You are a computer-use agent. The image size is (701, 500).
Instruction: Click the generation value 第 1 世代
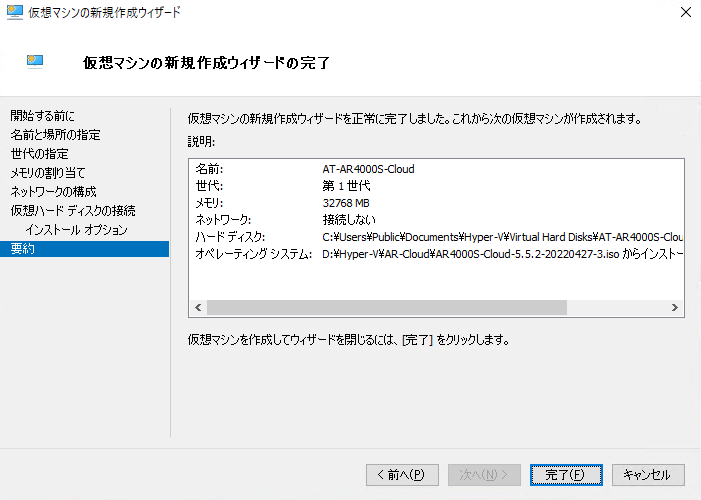pyautogui.click(x=346, y=186)
